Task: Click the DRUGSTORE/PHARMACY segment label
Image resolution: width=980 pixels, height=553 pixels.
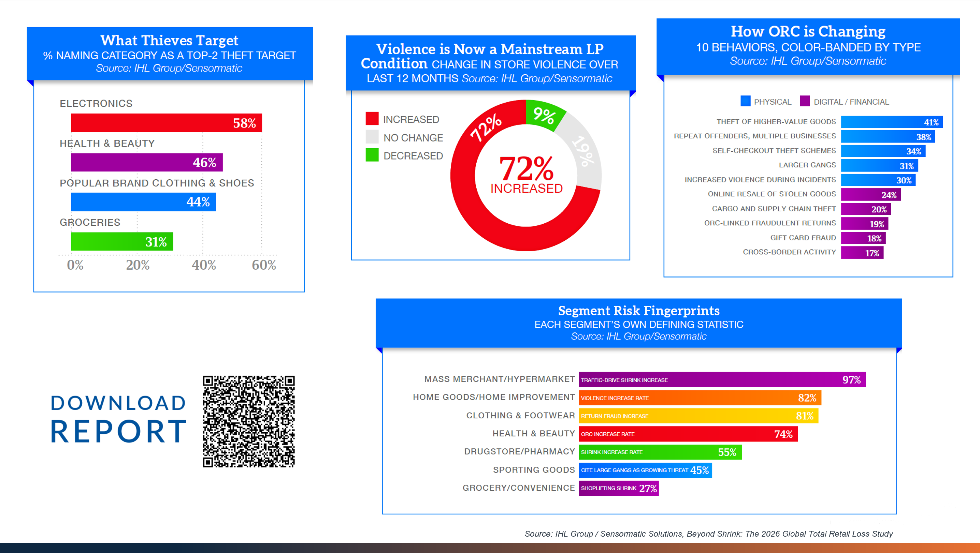Action: point(519,451)
